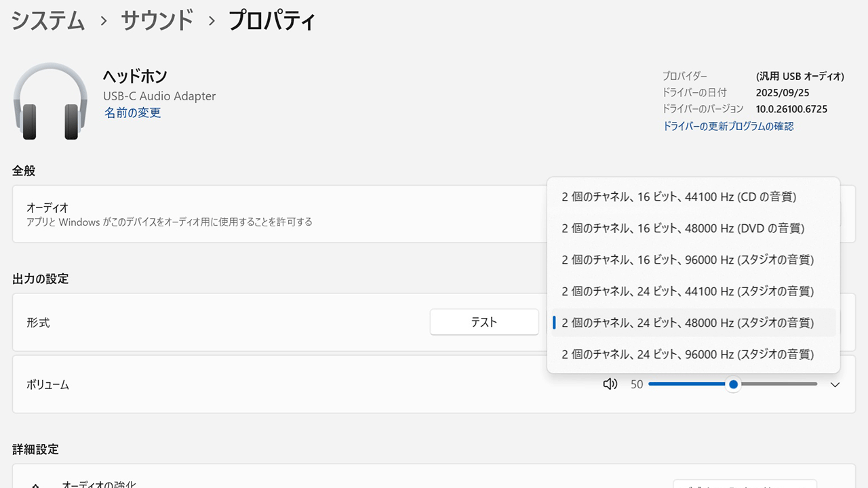This screenshot has width=868, height=488.
Task: Open the オーディオの強化 dropdown
Action: click(745, 484)
